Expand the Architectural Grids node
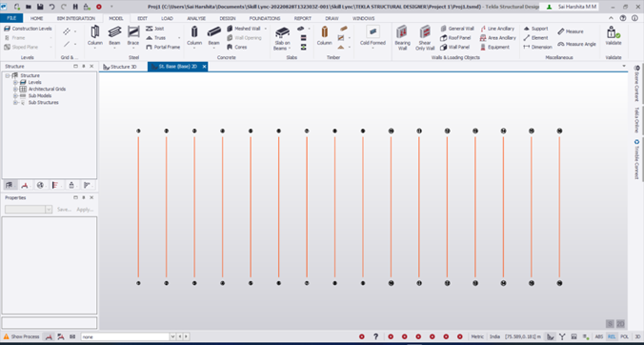 tap(15, 90)
